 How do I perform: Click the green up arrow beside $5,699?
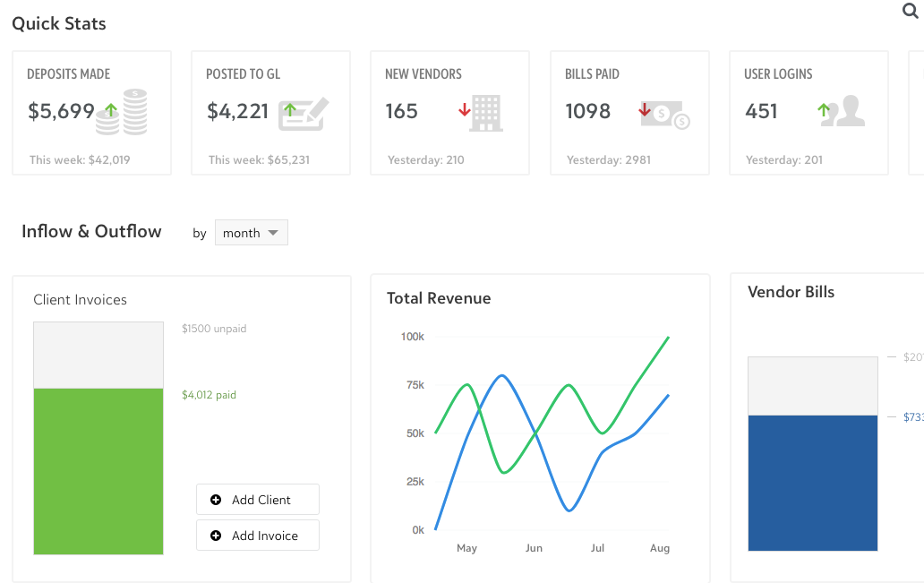coord(110,110)
